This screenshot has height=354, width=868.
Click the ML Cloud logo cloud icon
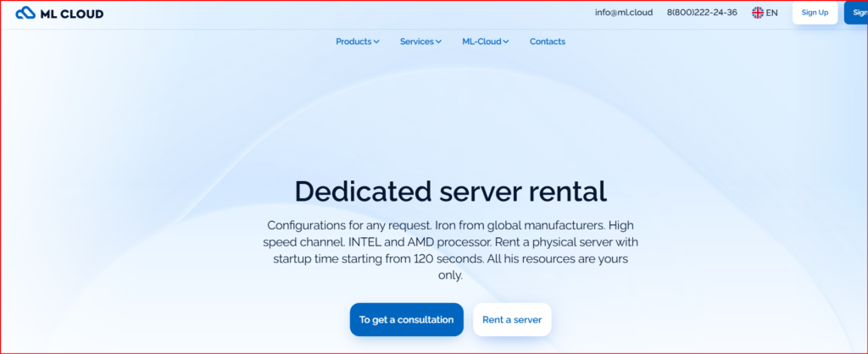pyautogui.click(x=26, y=13)
